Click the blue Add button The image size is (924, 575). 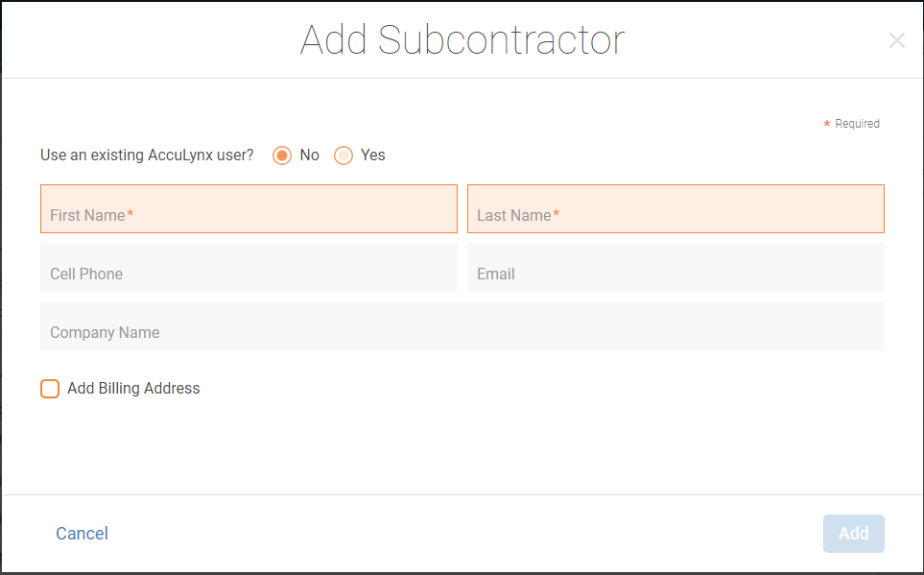pos(854,534)
